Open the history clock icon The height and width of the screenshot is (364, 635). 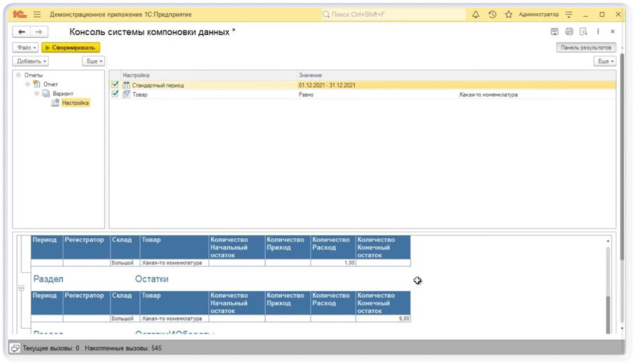pyautogui.click(x=492, y=15)
